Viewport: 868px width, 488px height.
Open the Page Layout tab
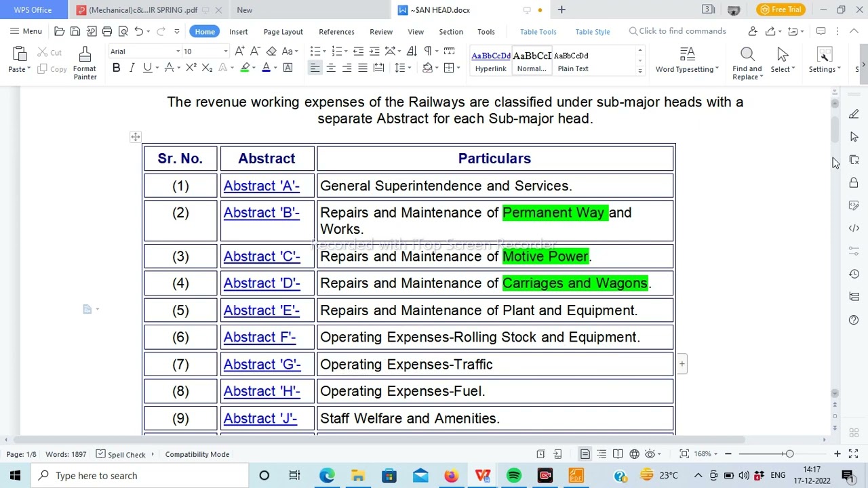click(283, 31)
